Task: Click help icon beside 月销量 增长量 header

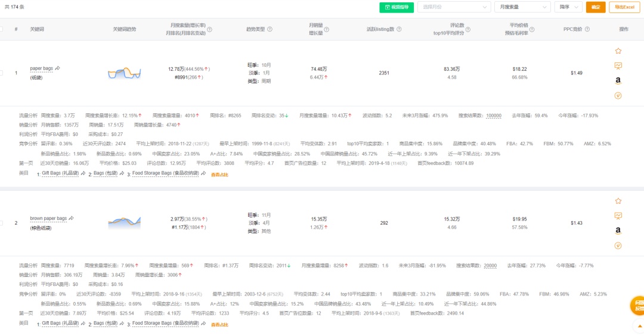Action: [x=327, y=30]
